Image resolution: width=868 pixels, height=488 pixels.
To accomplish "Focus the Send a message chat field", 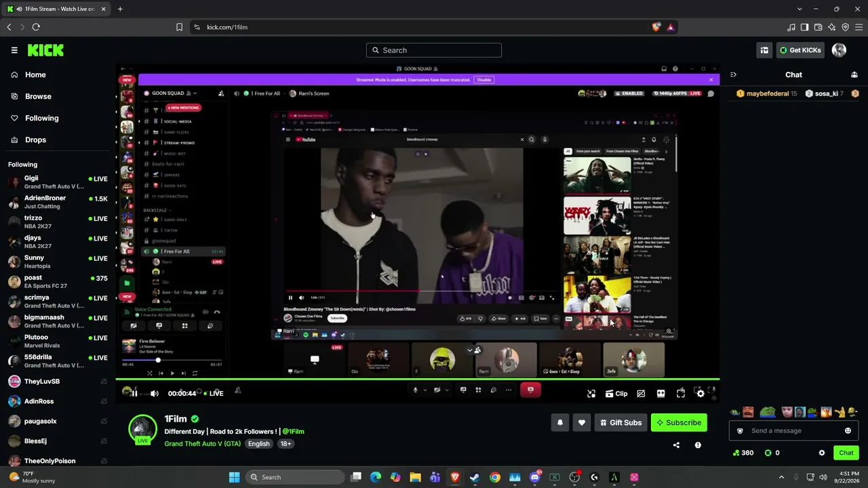I will click(x=793, y=430).
